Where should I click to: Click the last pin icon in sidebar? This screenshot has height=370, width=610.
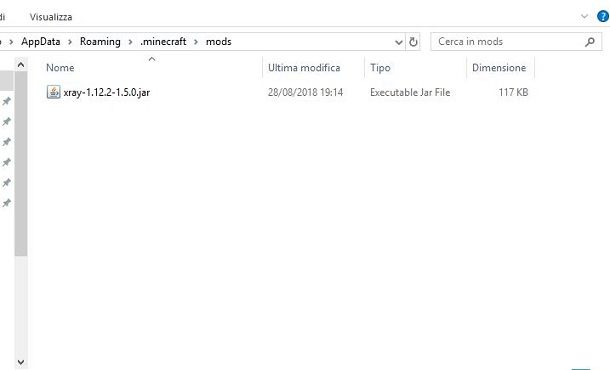point(7,203)
